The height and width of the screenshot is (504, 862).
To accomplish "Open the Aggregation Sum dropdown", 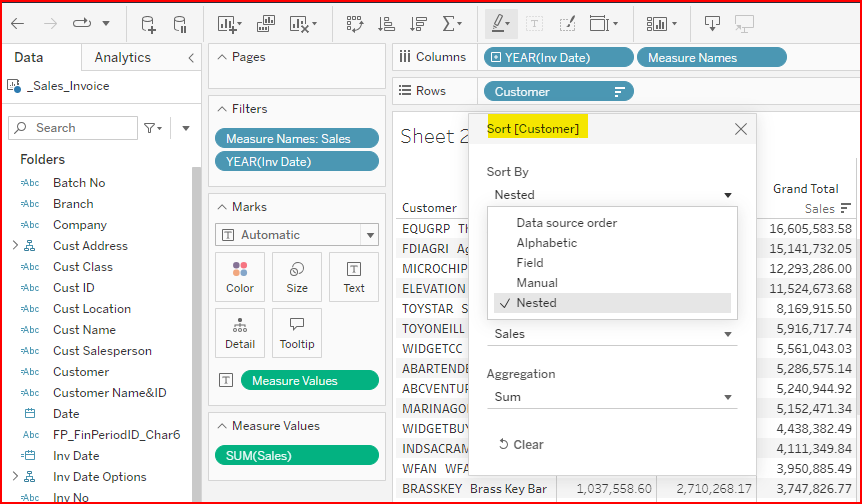I will [613, 397].
